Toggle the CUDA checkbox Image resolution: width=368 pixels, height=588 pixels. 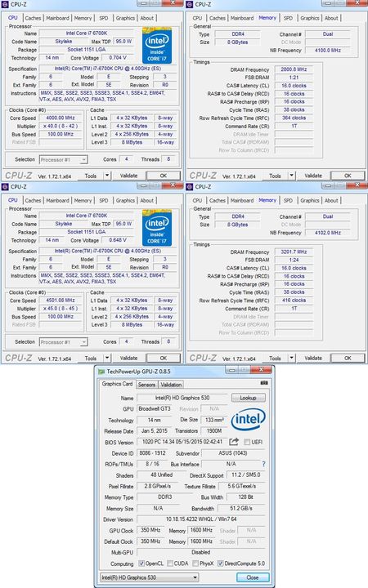(170, 563)
